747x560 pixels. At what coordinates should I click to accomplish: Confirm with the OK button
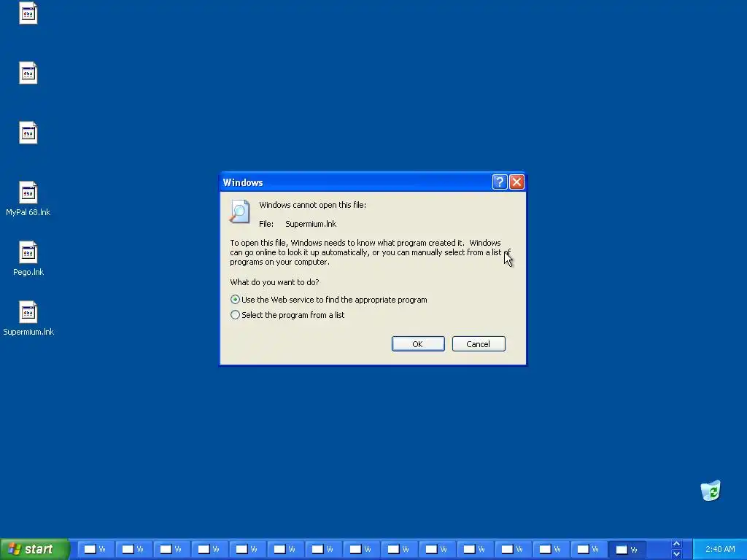coord(418,344)
